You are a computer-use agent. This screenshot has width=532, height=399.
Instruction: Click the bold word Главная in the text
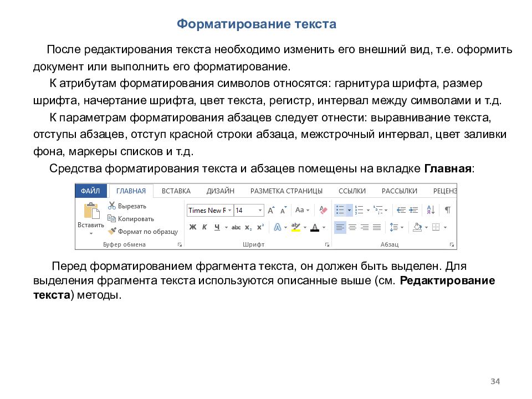(448, 168)
